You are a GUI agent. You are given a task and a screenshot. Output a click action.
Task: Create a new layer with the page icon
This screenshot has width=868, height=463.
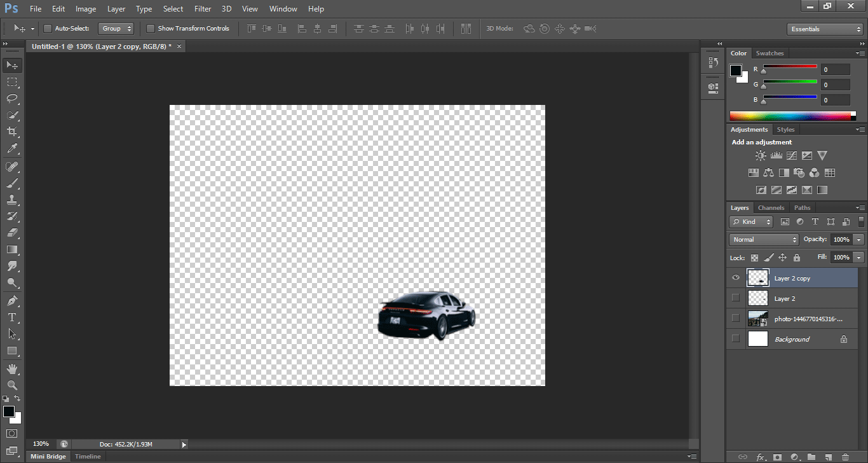[828, 457]
